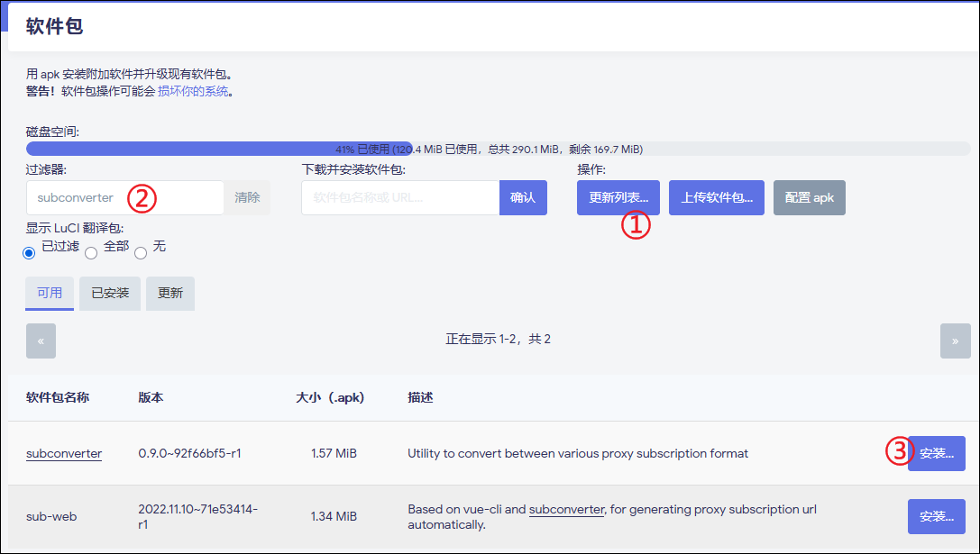Click the subconverter package name link

pyautogui.click(x=64, y=453)
